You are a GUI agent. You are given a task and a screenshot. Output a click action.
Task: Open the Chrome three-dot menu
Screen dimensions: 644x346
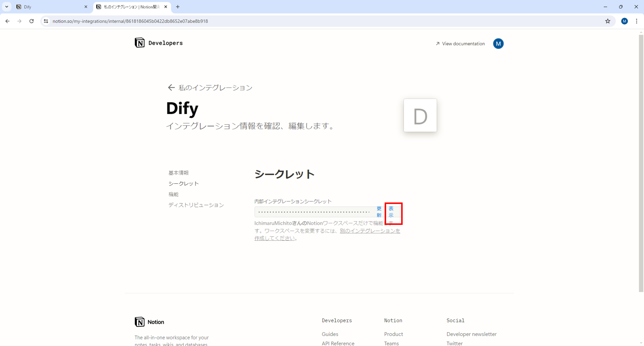[x=637, y=21]
